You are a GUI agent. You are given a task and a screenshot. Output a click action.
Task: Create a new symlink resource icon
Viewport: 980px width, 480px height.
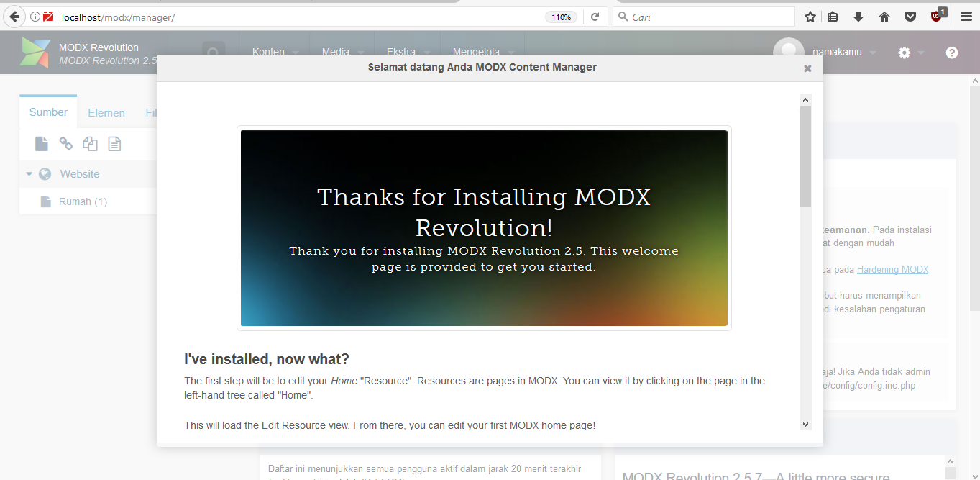[x=90, y=144]
